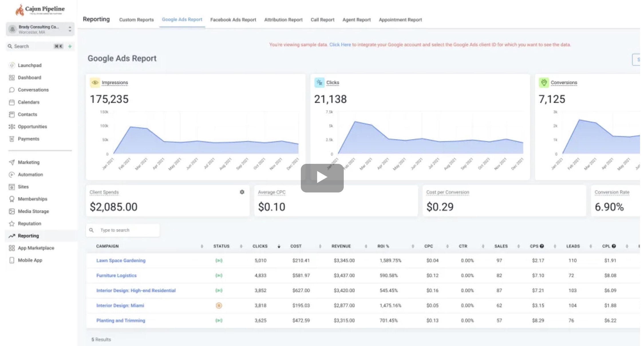Switch to Facebook Ads Report tab

tap(233, 20)
